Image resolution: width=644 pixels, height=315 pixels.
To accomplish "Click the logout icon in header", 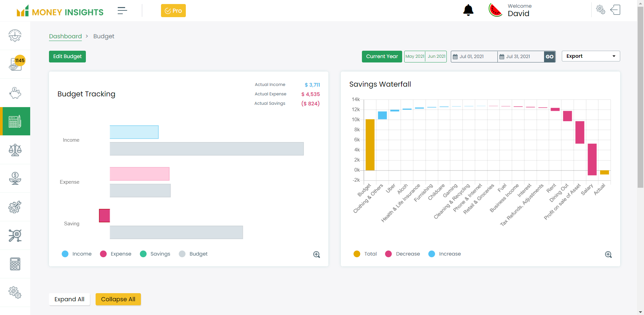I will [x=615, y=10].
